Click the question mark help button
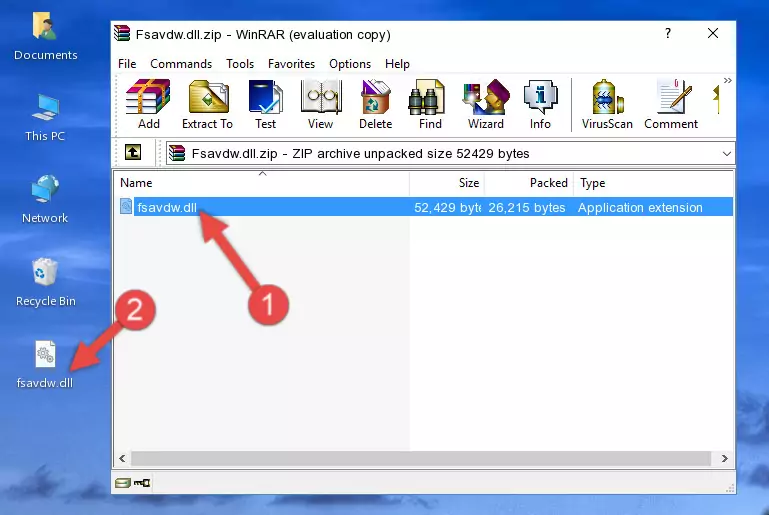769x515 pixels. click(x=668, y=33)
